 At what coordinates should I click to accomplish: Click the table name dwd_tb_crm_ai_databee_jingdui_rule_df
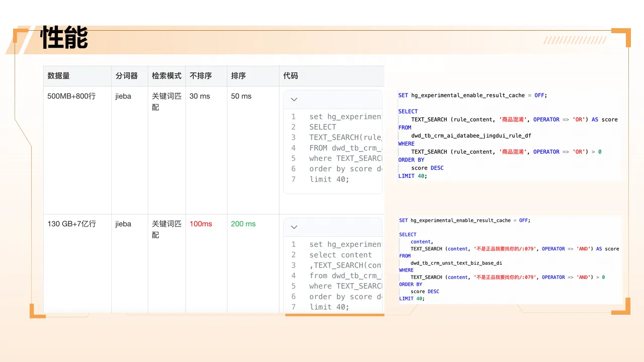point(471,136)
